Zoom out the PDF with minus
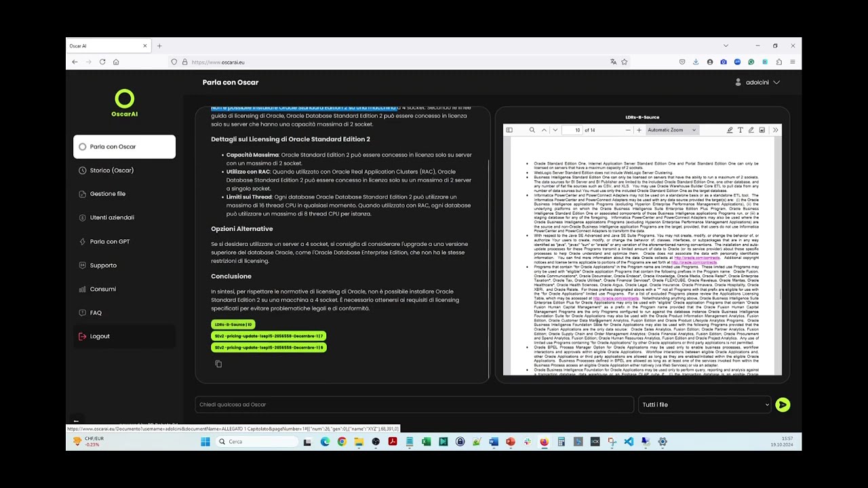Image resolution: width=868 pixels, height=488 pixels. tap(628, 130)
